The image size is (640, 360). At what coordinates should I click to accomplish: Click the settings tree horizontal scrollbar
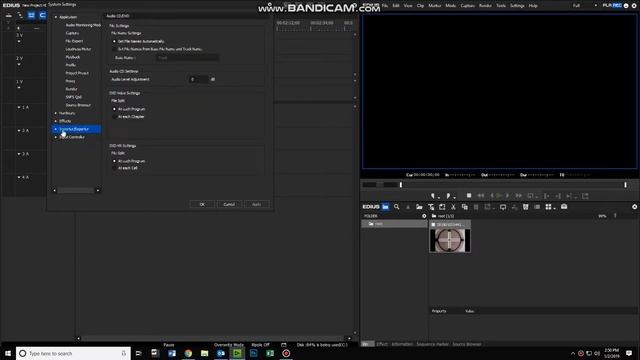(x=76, y=190)
